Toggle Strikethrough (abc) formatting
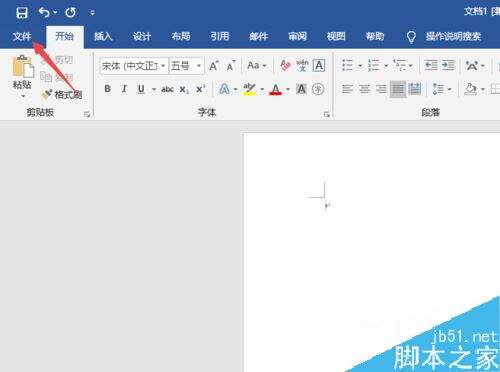 pos(167,89)
